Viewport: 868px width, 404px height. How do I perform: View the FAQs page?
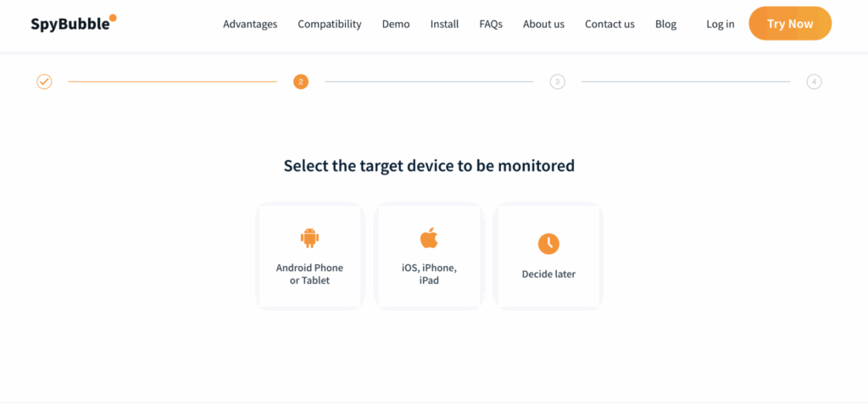[491, 24]
